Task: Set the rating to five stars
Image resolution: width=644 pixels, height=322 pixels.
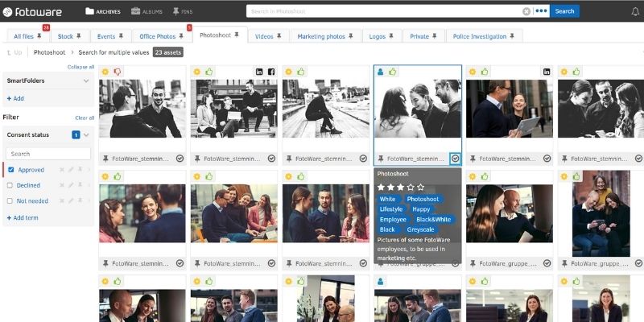Action: (x=420, y=188)
